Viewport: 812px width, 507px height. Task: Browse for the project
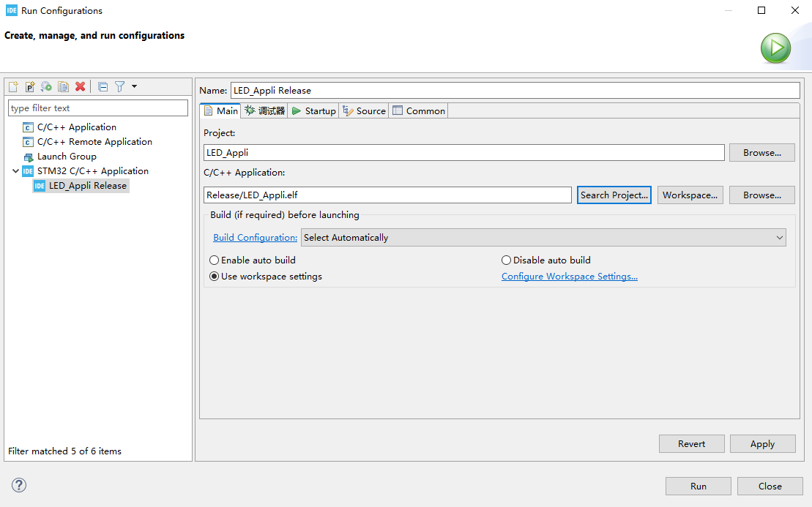761,153
